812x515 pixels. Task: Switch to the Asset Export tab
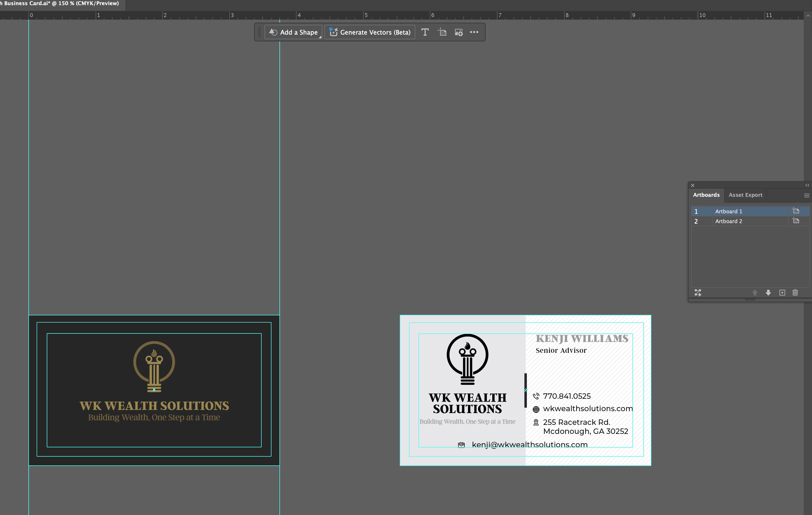point(745,195)
